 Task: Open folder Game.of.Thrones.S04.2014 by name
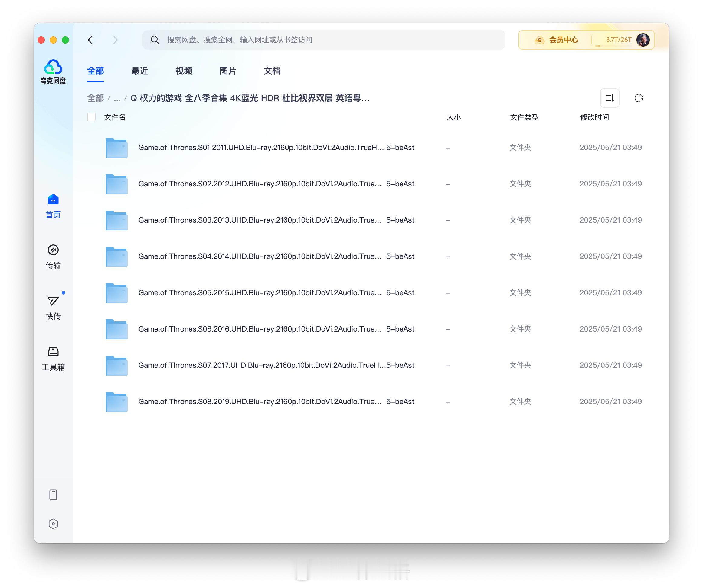pyautogui.click(x=276, y=257)
